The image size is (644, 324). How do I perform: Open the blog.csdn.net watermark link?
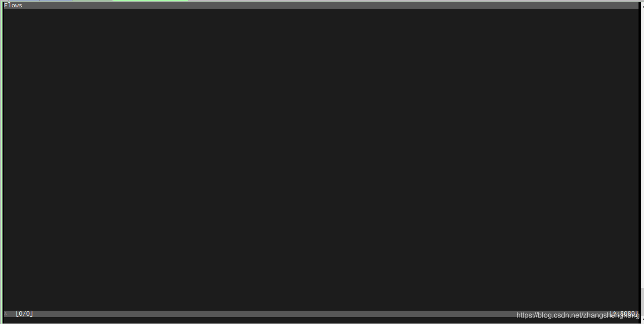coord(578,315)
